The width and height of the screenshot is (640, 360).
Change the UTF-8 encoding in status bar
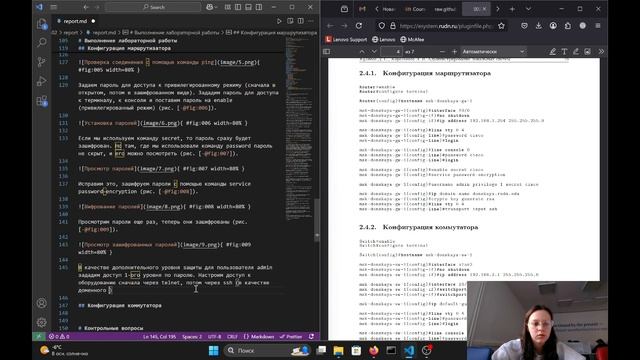[x=214, y=337]
